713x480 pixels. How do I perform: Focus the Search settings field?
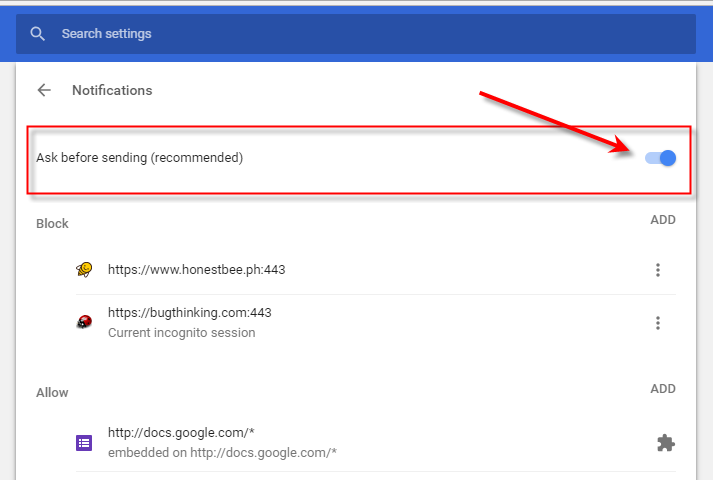356,34
